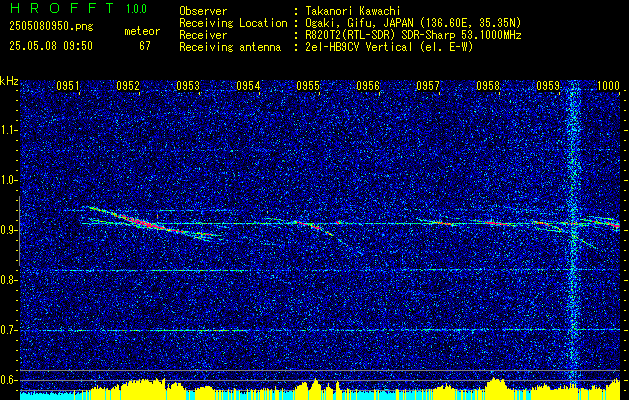The image size is (629, 400).
Task: Click the 0959 time marker
Action: (548, 85)
